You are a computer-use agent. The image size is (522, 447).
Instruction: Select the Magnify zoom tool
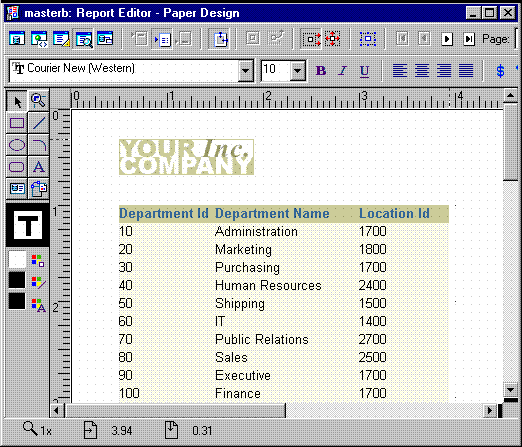39,101
